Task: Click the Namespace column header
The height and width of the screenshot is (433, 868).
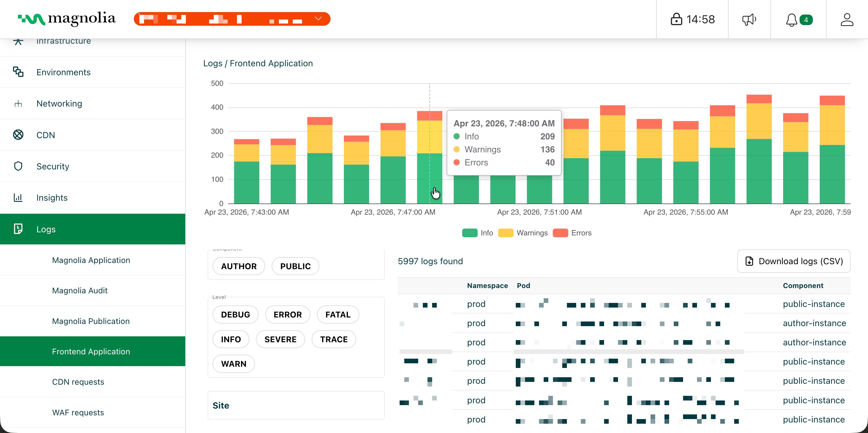Action: [487, 285]
